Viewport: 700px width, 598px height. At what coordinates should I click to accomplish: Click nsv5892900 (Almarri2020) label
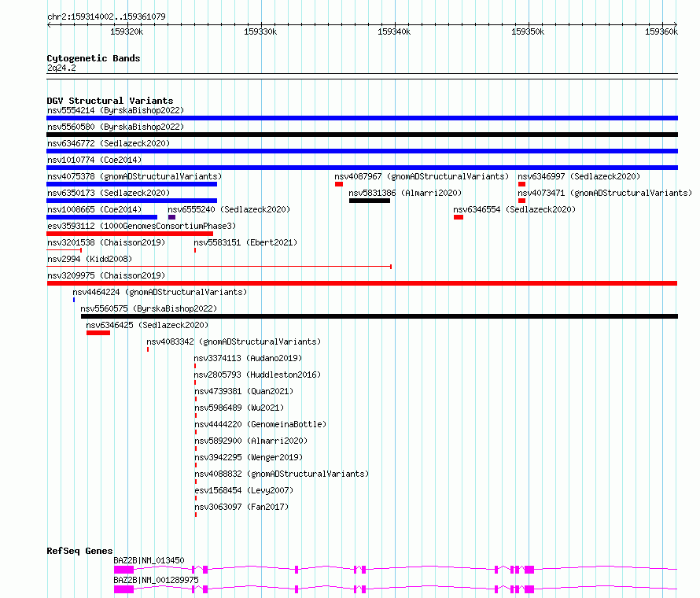pyautogui.click(x=251, y=441)
